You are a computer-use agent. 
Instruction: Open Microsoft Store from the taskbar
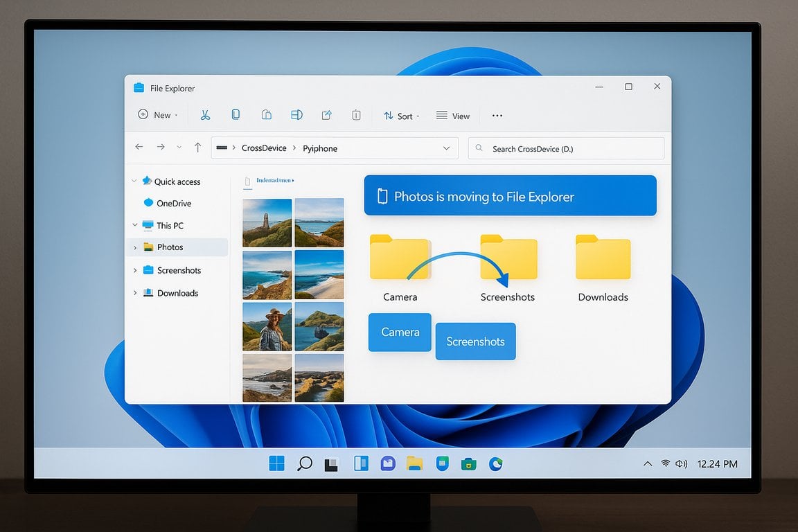469,464
